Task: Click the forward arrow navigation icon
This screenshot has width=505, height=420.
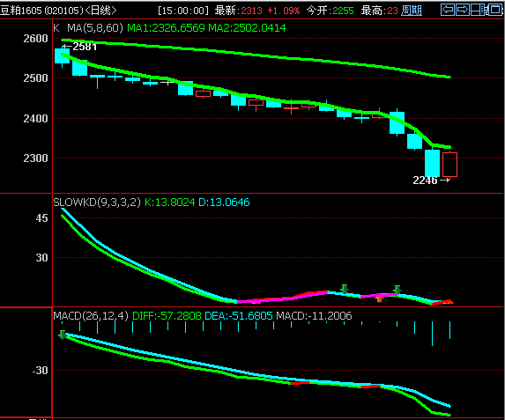Action: pos(463,10)
